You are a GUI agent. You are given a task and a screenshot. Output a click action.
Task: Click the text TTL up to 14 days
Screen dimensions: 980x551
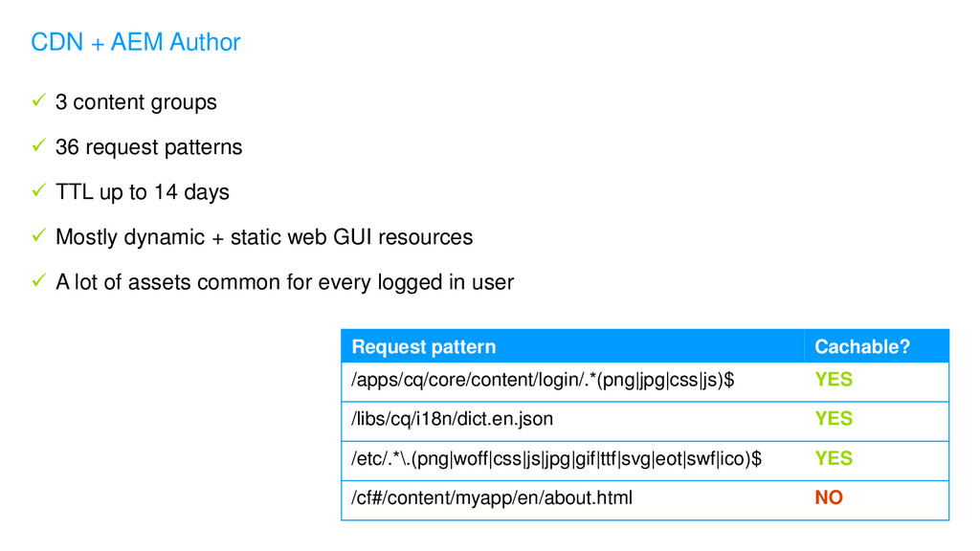(143, 192)
